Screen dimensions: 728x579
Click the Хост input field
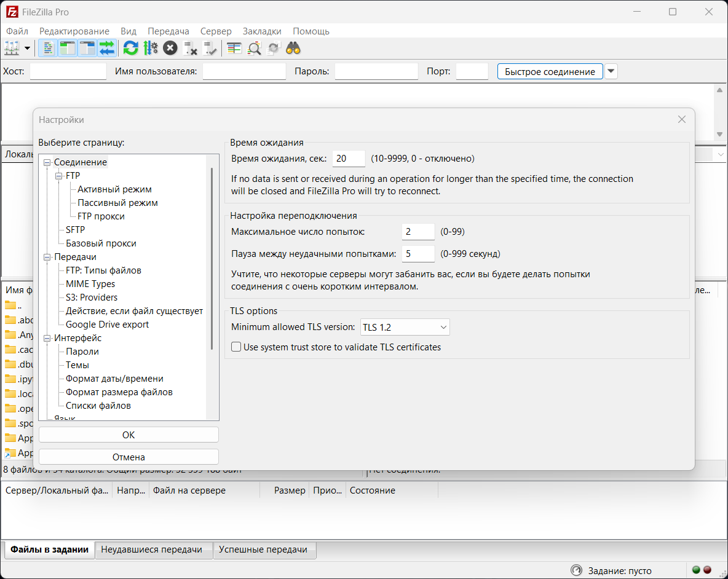68,71
